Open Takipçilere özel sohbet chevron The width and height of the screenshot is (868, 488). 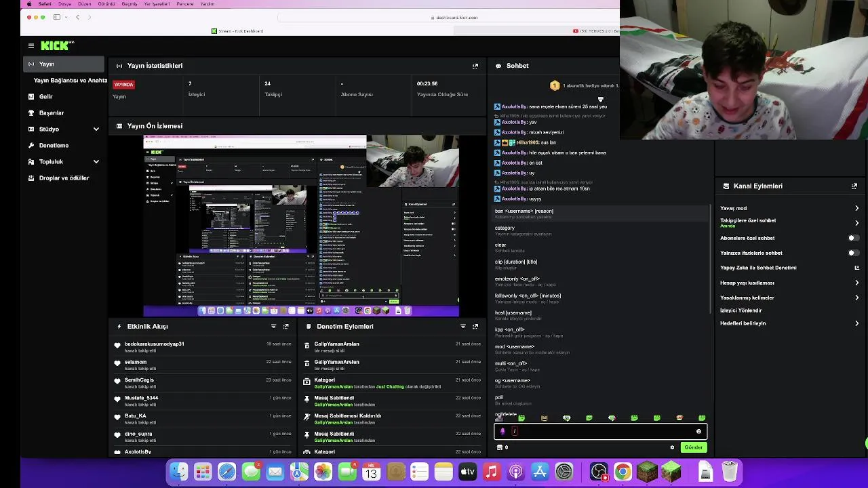pyautogui.click(x=857, y=223)
